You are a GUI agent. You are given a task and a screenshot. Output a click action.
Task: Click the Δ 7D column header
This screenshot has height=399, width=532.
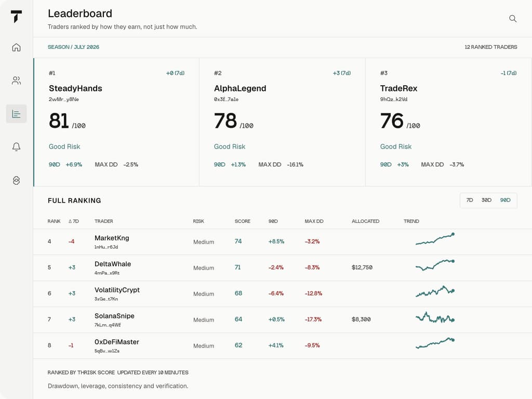pos(74,221)
